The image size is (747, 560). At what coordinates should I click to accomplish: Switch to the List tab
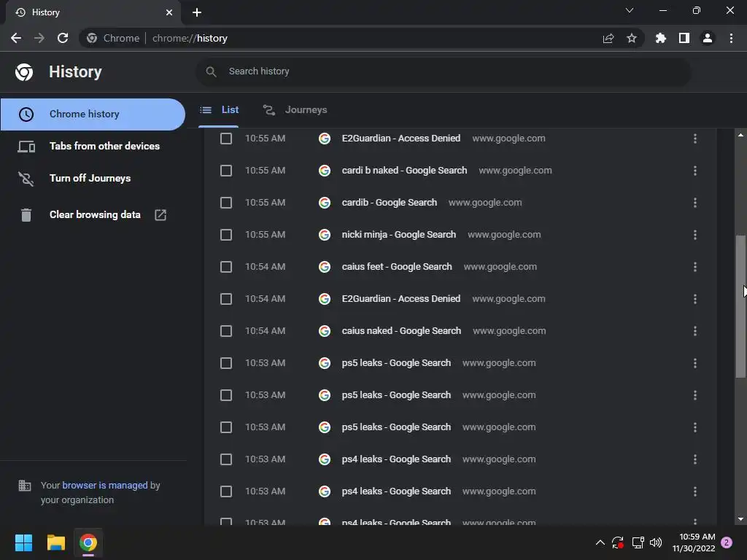(219, 110)
